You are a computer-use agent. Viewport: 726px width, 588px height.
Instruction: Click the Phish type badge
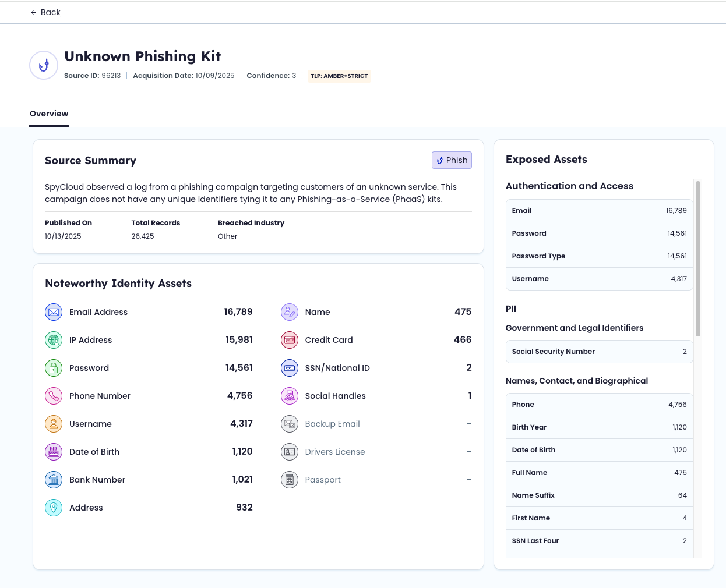pos(452,160)
